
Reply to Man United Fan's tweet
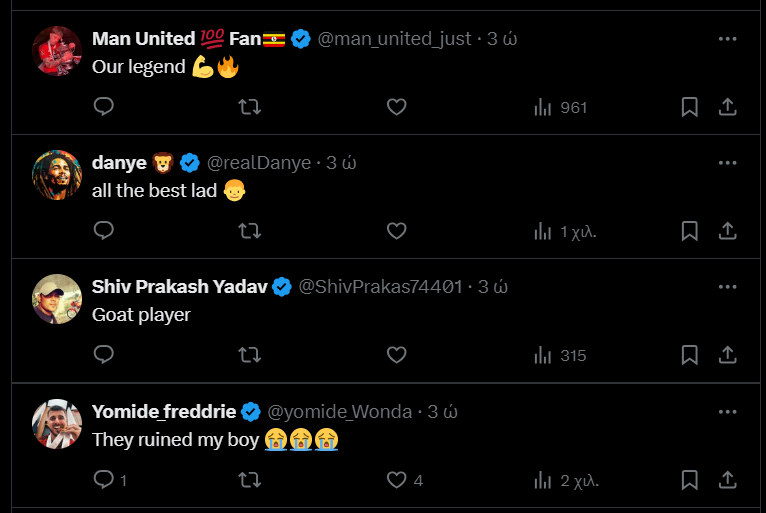click(104, 107)
